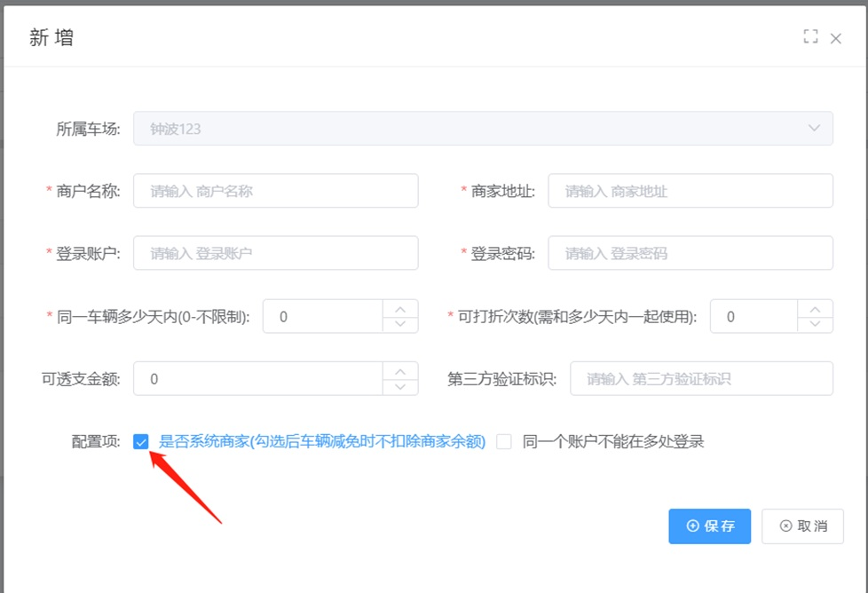
Task: Increase 可打折次数 with up arrow
Action: tap(815, 308)
